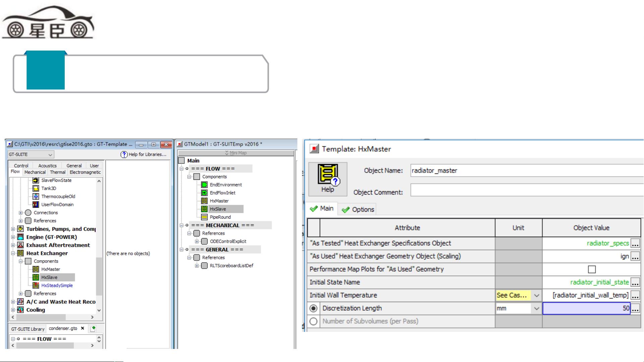The image size is (644, 362).
Task: Enable Performance Map Plots checkbox
Action: click(x=592, y=269)
